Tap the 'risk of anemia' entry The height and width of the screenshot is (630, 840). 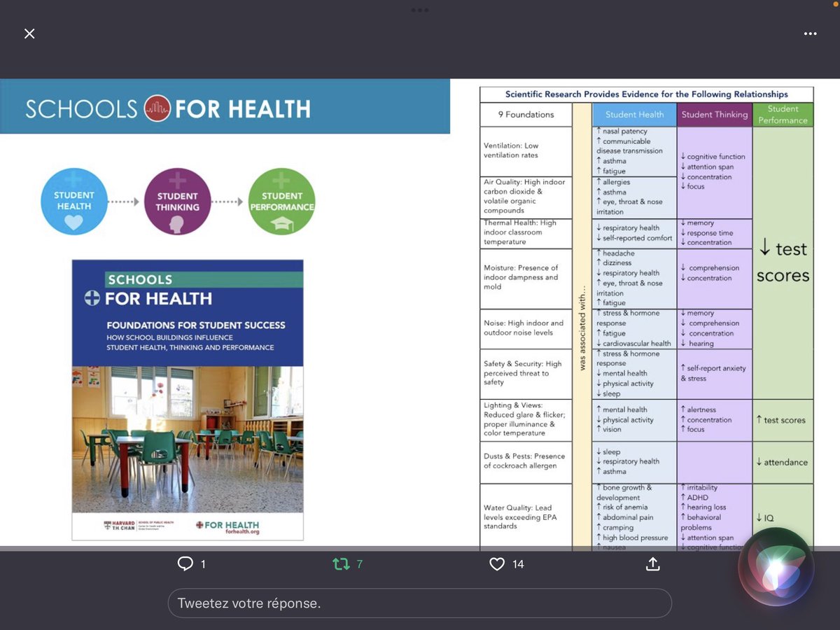pos(622,507)
